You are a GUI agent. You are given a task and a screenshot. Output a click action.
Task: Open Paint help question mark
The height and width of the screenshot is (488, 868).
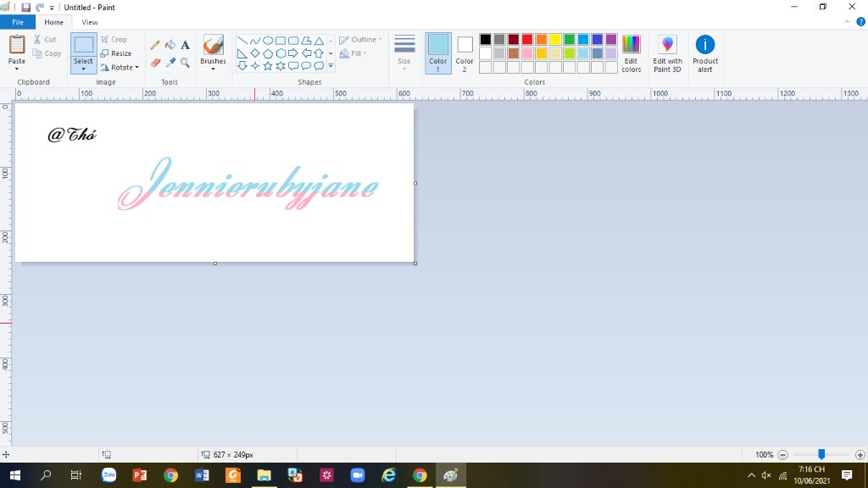pos(861,22)
